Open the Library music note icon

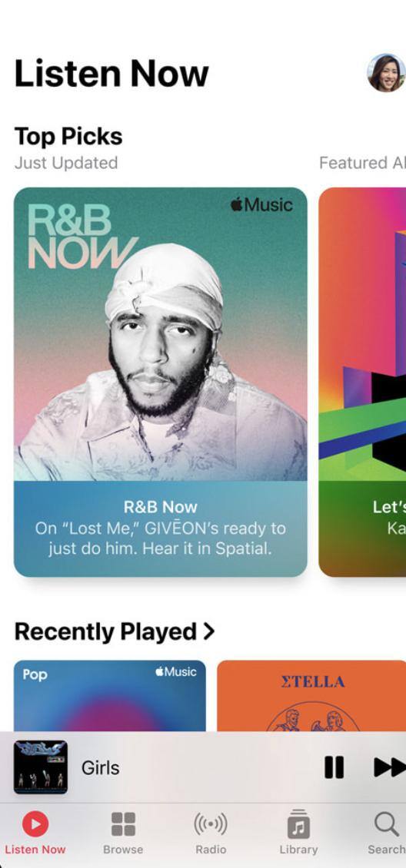tap(298, 823)
